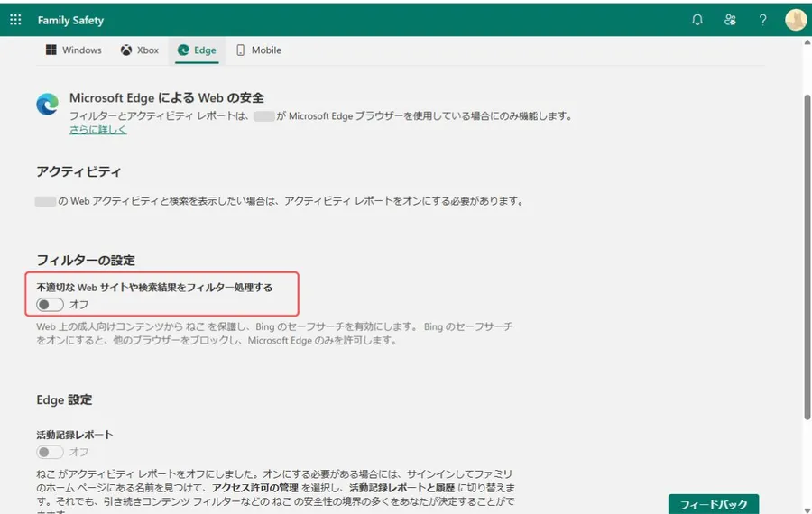The height and width of the screenshot is (514, 812).
Task: Click the Windows logo icon in tabs
Action: coord(51,50)
